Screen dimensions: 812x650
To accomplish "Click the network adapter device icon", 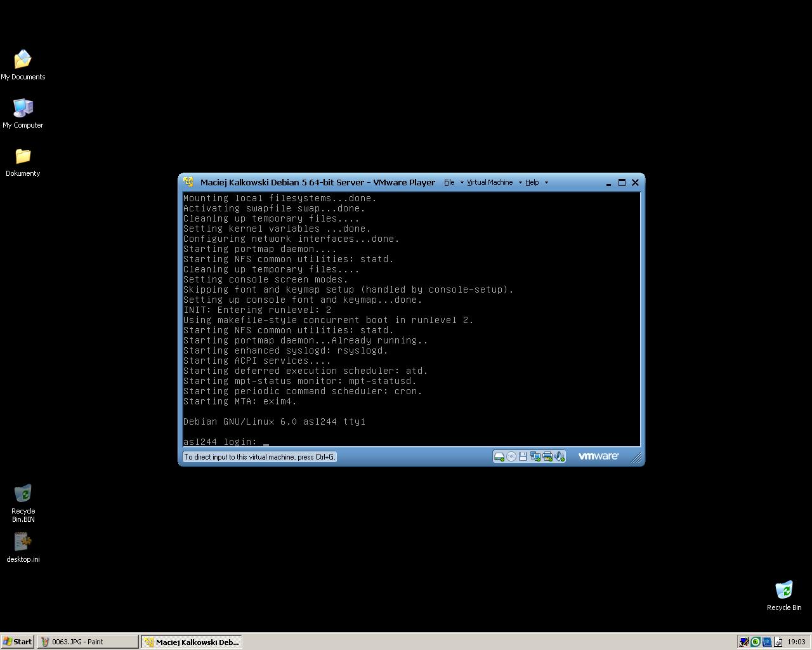I will [535, 456].
